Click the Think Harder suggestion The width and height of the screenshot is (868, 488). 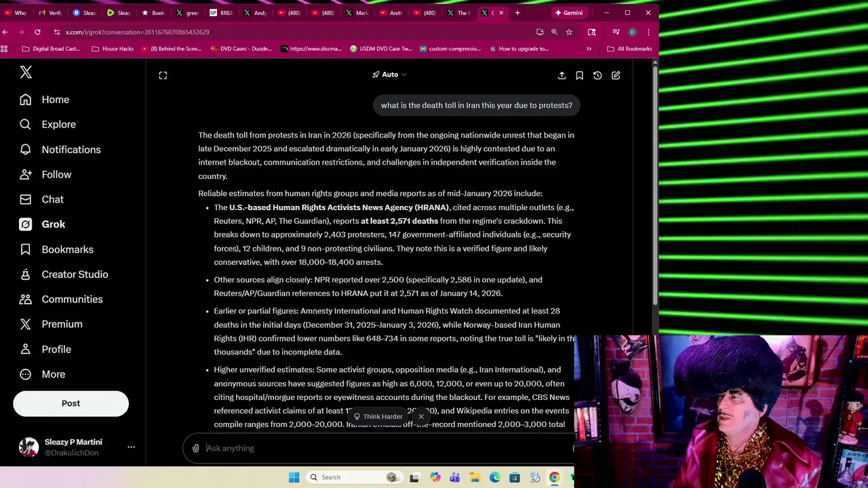(378, 417)
